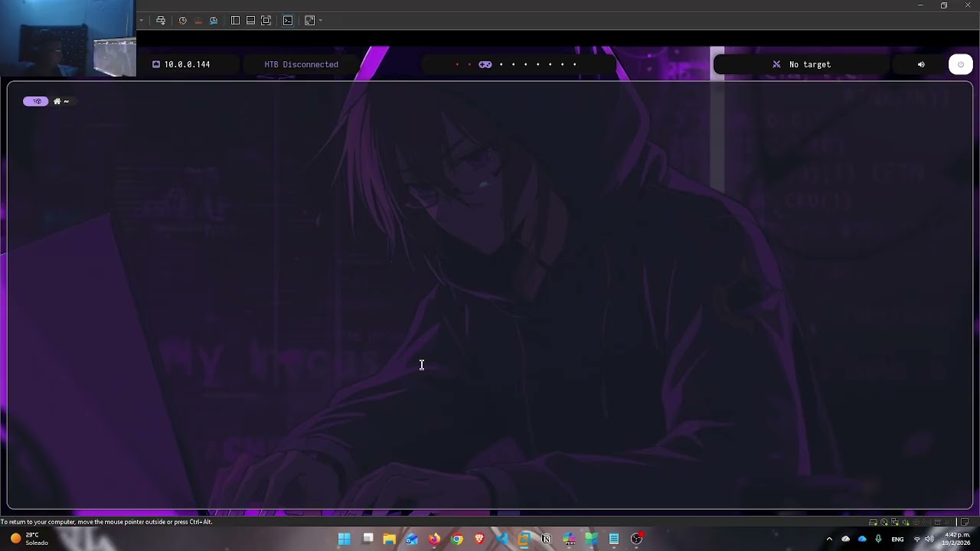Click the purple terminal prompt badge
This screenshot has height=551, width=980.
(36, 101)
